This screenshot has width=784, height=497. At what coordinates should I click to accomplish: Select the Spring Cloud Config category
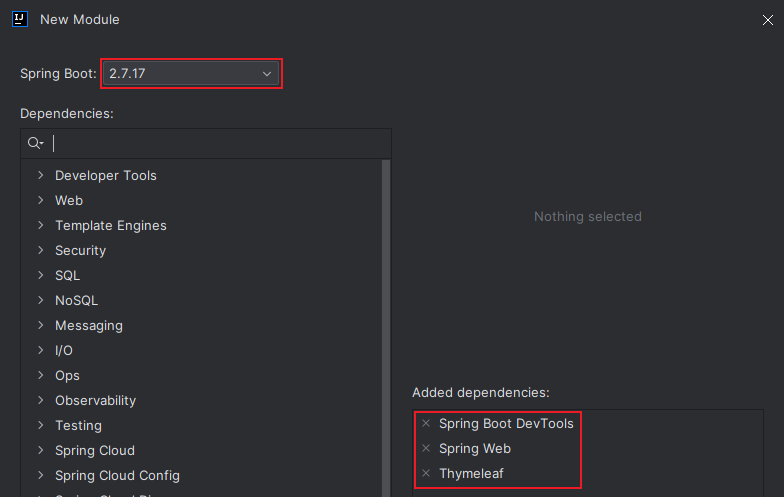coord(117,475)
